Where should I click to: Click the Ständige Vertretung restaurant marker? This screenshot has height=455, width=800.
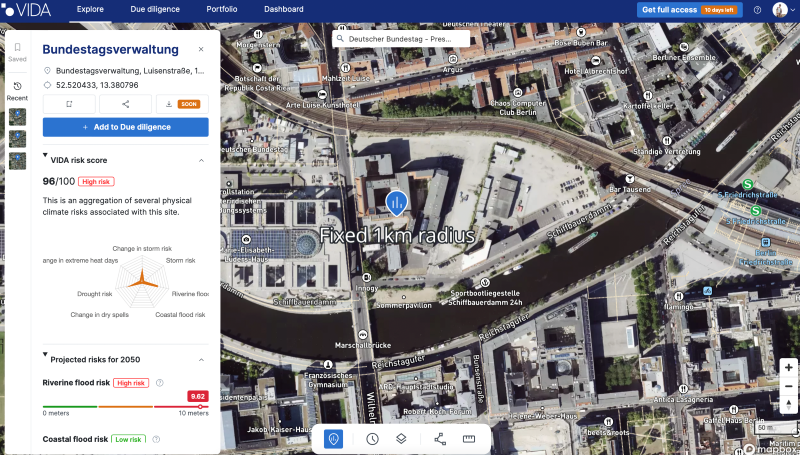tap(666, 140)
